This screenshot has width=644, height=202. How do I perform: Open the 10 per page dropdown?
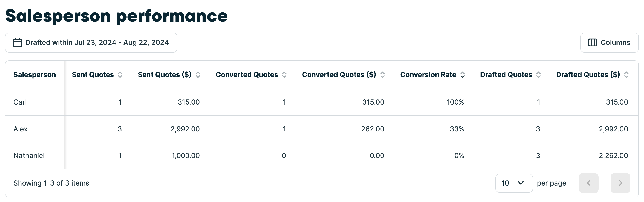click(x=514, y=183)
